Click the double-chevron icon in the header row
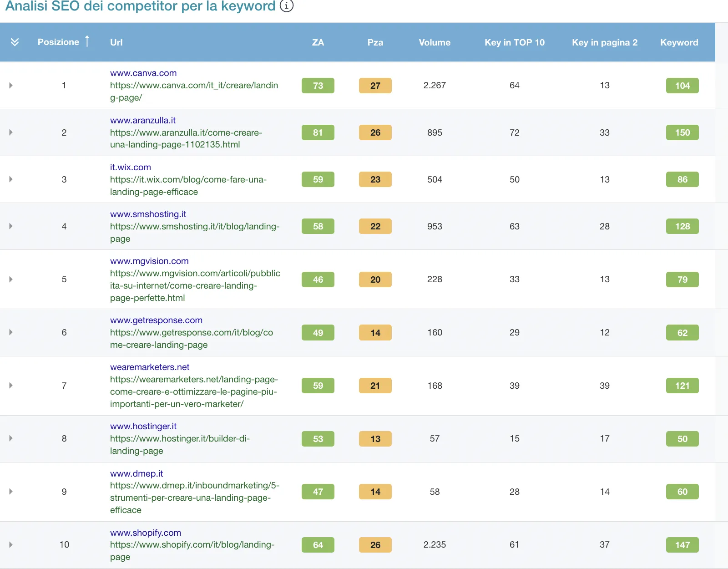 (x=15, y=42)
